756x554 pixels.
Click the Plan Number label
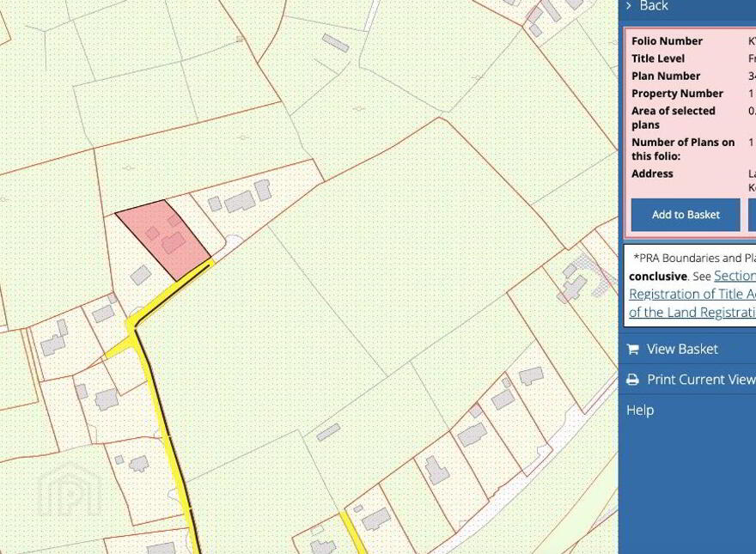665,76
